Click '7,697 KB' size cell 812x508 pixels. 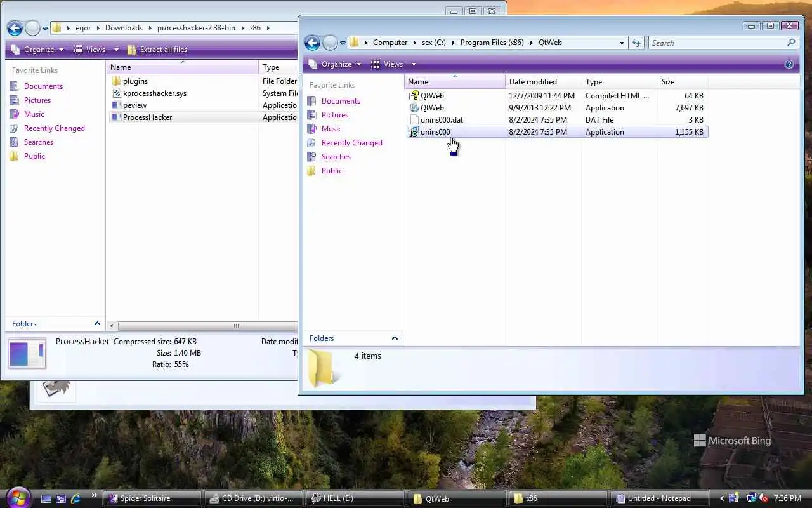(x=688, y=108)
